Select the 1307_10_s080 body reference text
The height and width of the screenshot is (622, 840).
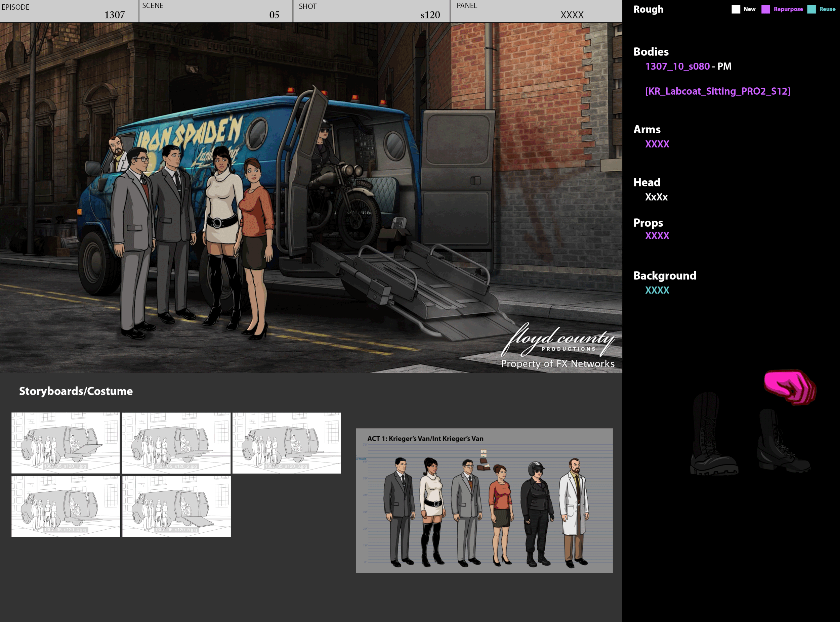[677, 66]
